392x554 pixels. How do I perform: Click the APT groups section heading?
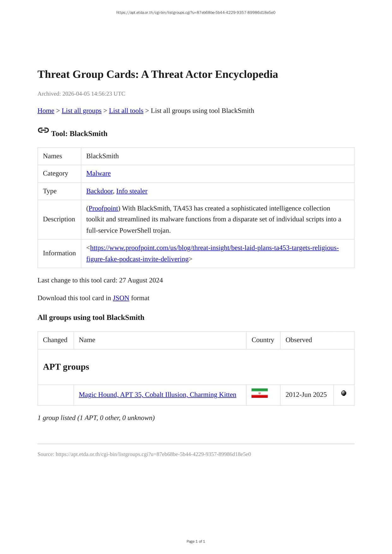66,367
